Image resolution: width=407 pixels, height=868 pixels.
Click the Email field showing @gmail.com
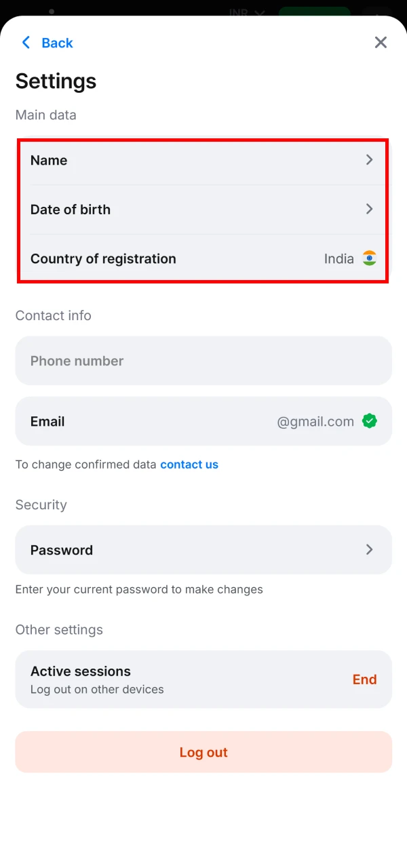point(203,420)
